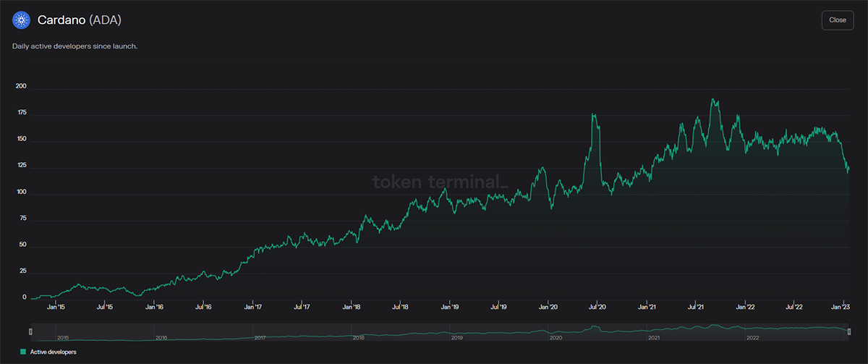The height and width of the screenshot is (364, 868).
Task: Click the Jul '16 x-axis label
Action: coord(203,307)
